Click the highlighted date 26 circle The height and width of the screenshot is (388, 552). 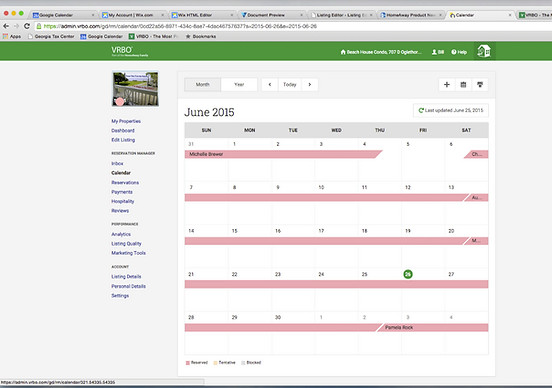pyautogui.click(x=408, y=274)
